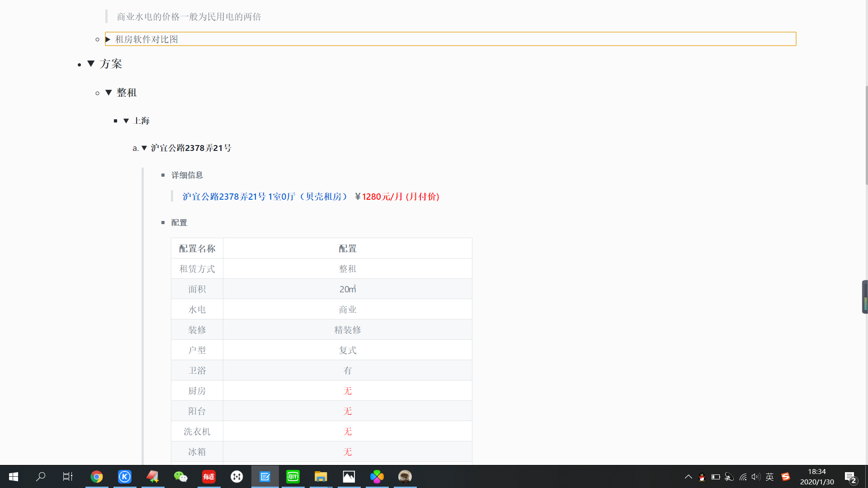The image size is (868, 488).
Task: Toggle the 英 input language indicator
Action: (770, 477)
